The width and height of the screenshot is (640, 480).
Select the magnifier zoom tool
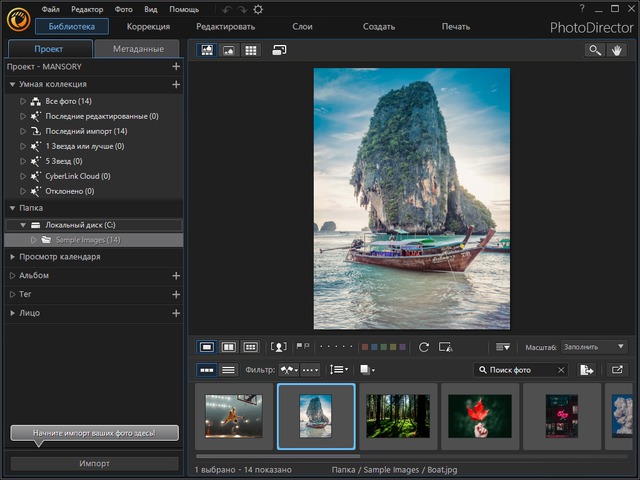(x=595, y=50)
